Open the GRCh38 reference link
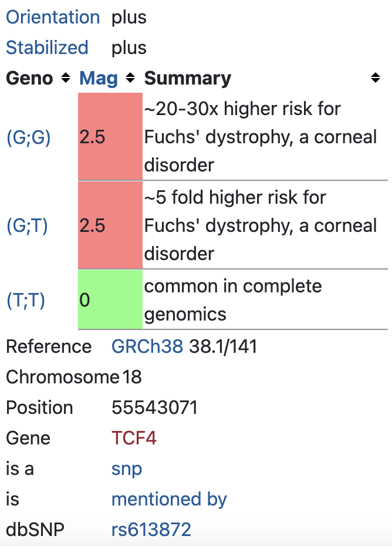Screen dimensions: 392x546 pyautogui.click(x=147, y=346)
